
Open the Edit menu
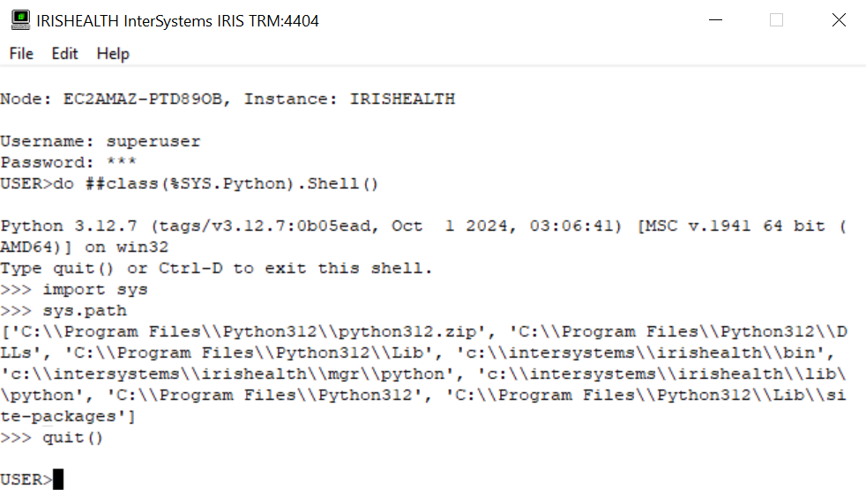[x=64, y=54]
